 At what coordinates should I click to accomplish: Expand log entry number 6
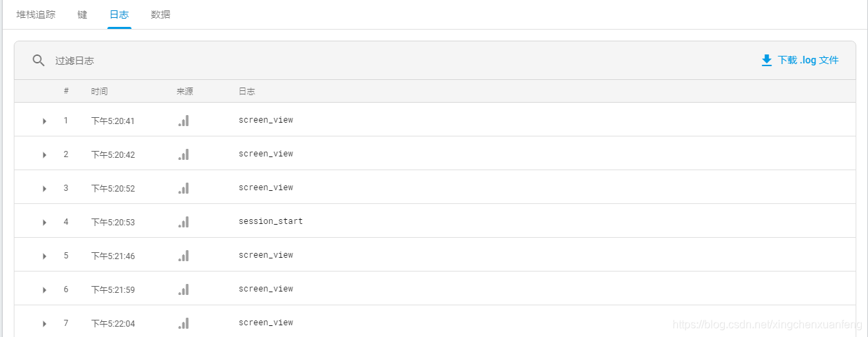coord(44,290)
